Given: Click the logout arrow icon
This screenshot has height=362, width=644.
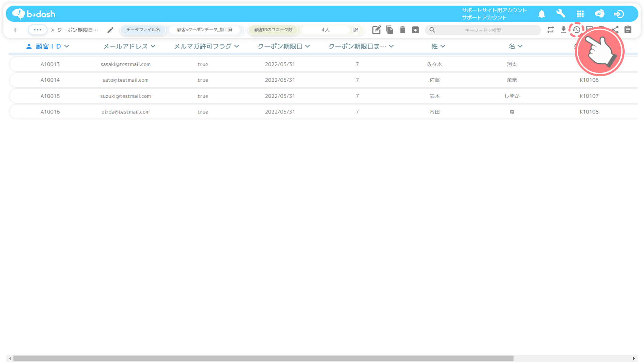Looking at the screenshot, I should pos(618,14).
